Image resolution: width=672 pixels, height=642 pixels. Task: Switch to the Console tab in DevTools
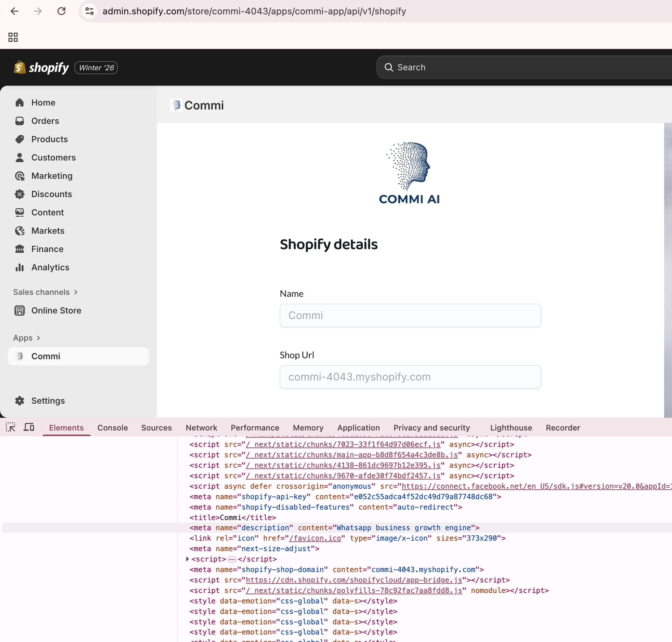(112, 428)
